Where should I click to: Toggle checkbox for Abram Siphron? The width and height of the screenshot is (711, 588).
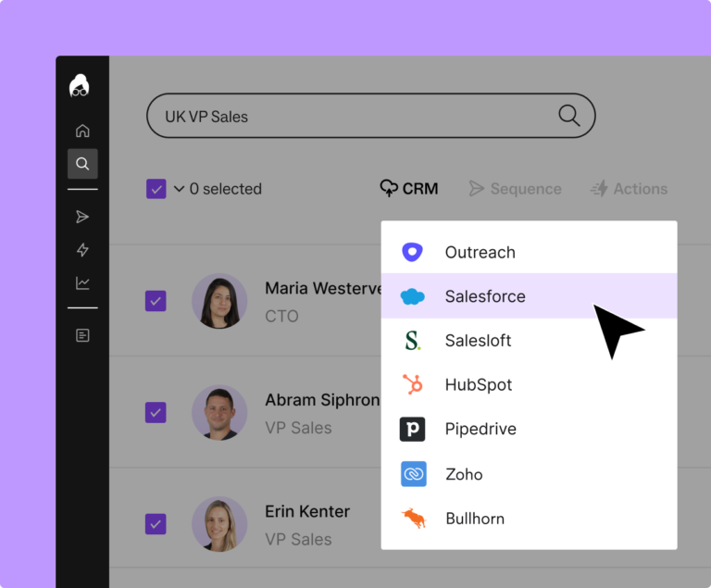click(x=156, y=412)
